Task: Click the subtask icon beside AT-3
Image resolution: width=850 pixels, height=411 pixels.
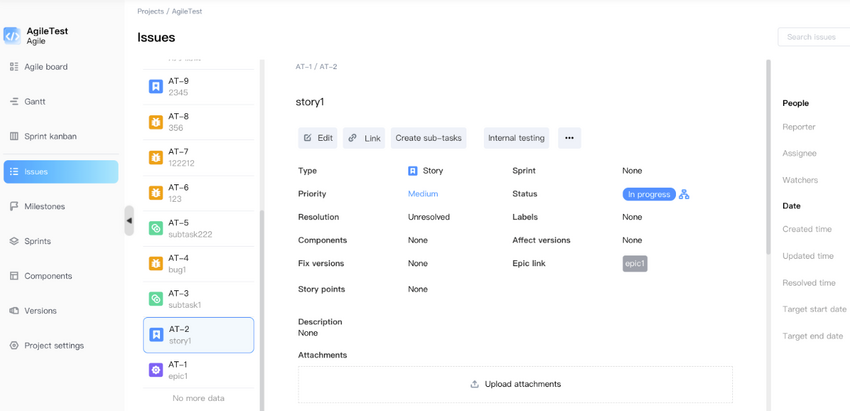Action: point(156,299)
